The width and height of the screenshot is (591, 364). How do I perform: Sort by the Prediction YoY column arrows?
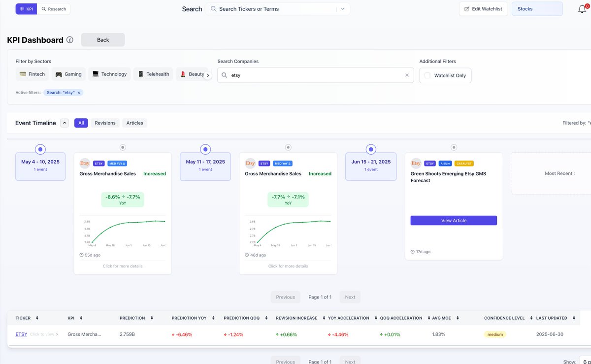click(x=213, y=318)
